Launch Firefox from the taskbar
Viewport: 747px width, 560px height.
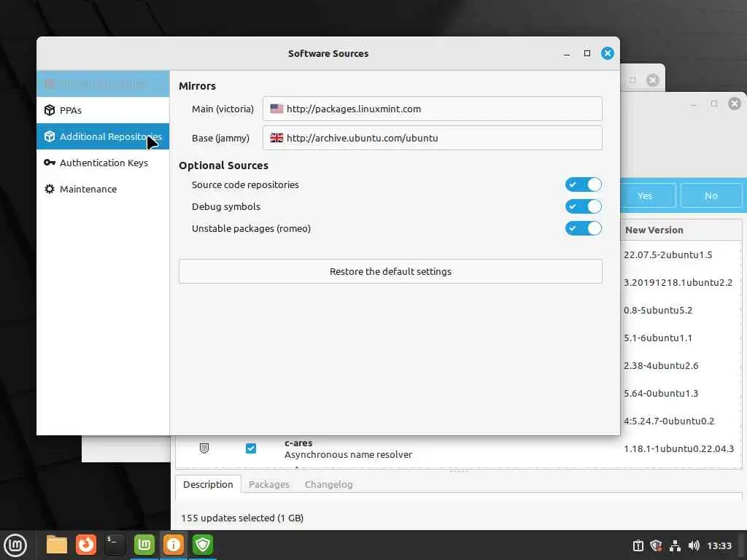coord(86,545)
